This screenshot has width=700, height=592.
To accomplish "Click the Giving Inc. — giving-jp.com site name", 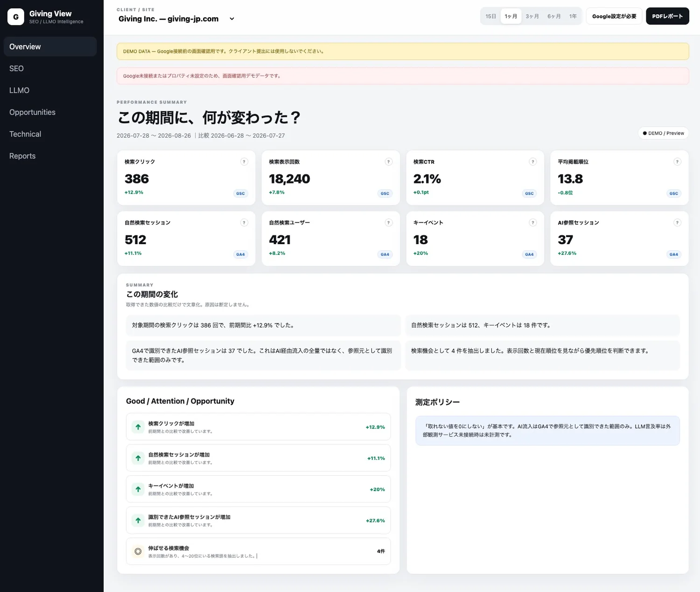I will [x=168, y=19].
